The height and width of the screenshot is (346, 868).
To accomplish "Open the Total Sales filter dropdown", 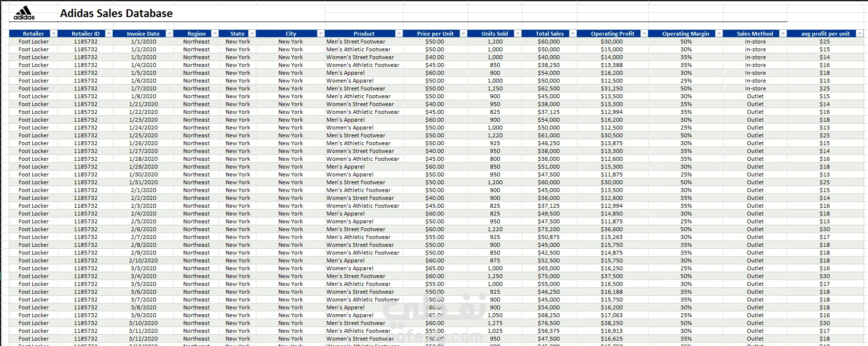I will [573, 34].
